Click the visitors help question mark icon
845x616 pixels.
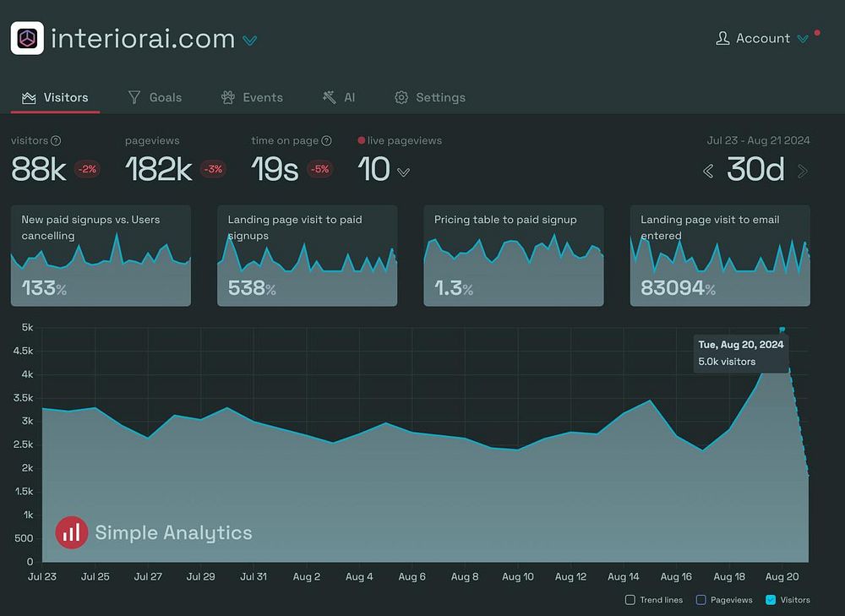[56, 140]
